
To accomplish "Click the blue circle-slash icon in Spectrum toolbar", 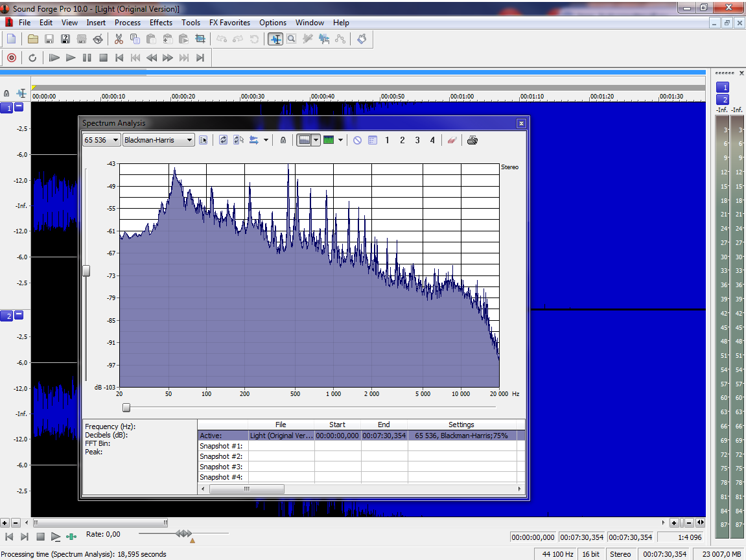I will coord(357,140).
